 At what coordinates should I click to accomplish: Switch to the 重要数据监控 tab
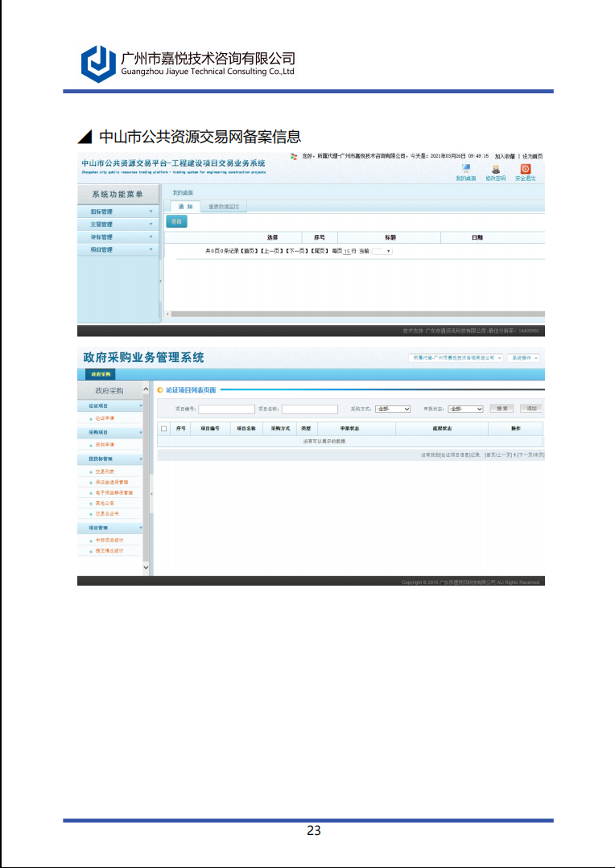pyautogui.click(x=224, y=207)
